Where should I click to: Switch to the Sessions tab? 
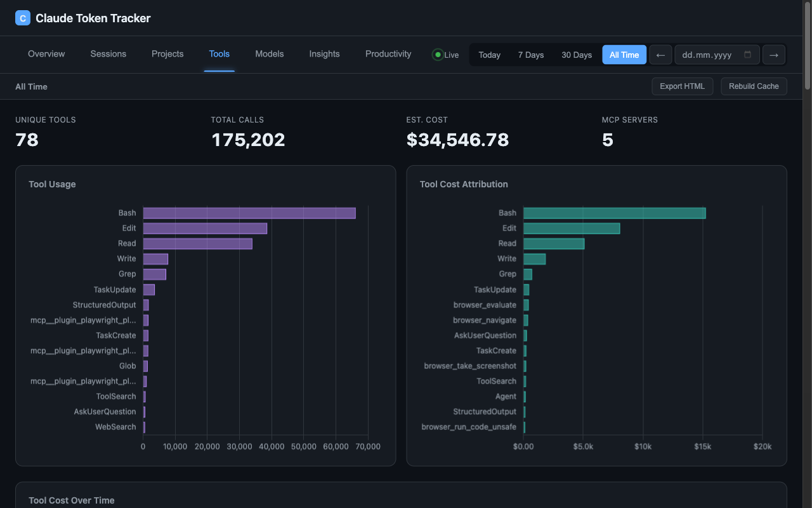pos(108,54)
